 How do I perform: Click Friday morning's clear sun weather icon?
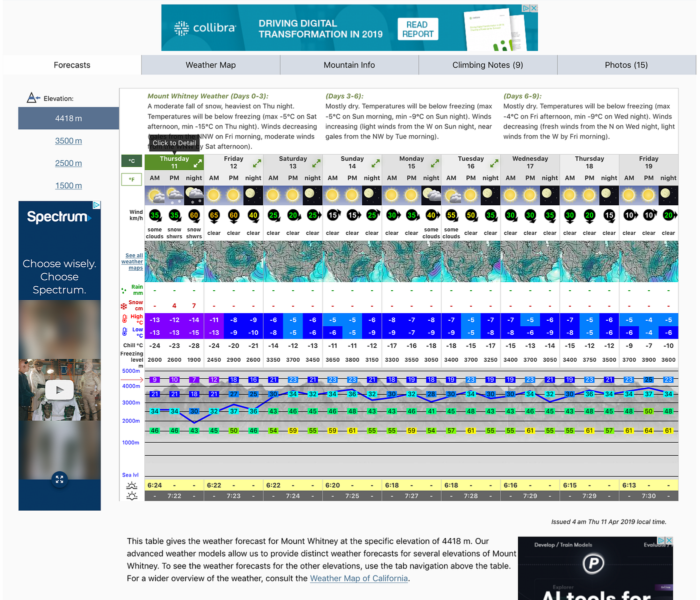[x=213, y=195]
